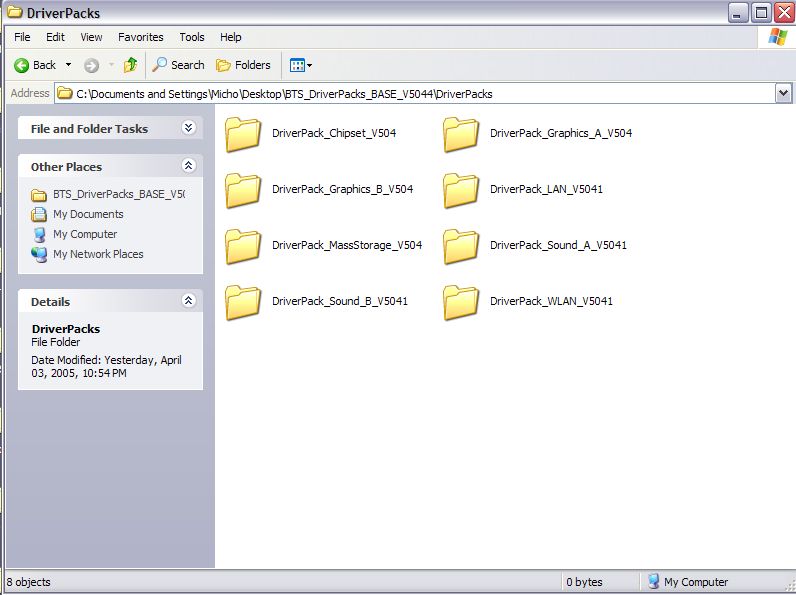Screen dimensions: 796x595
Task: Open My Documents link
Action: (x=88, y=214)
